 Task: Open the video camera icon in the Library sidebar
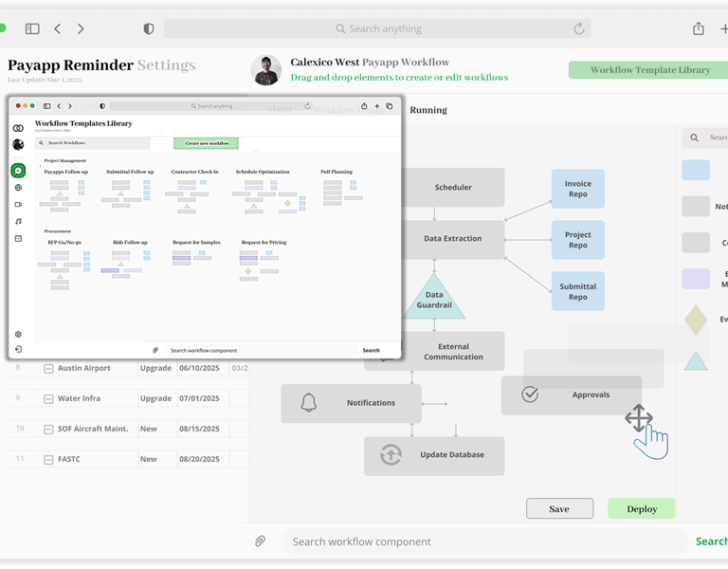tap(18, 205)
